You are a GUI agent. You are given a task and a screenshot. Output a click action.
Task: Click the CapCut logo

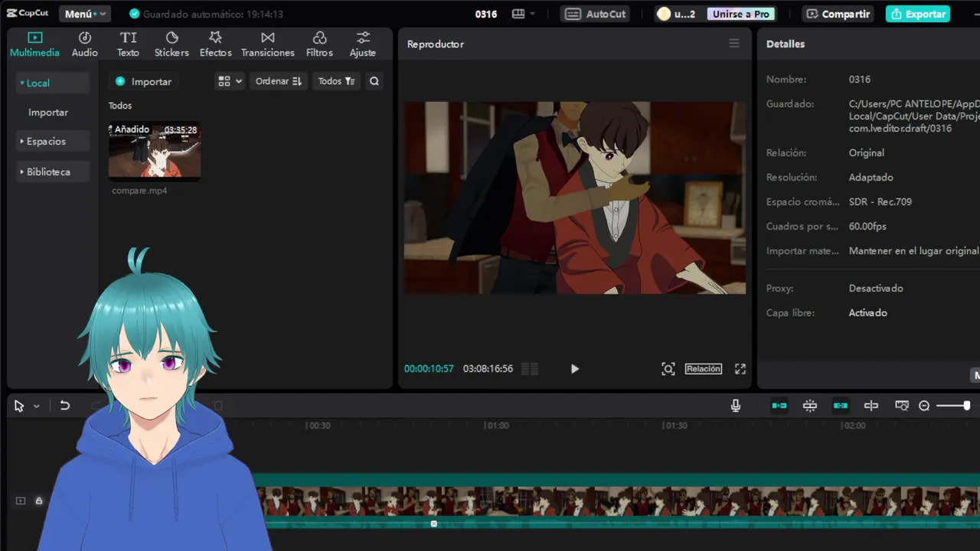[x=28, y=13]
